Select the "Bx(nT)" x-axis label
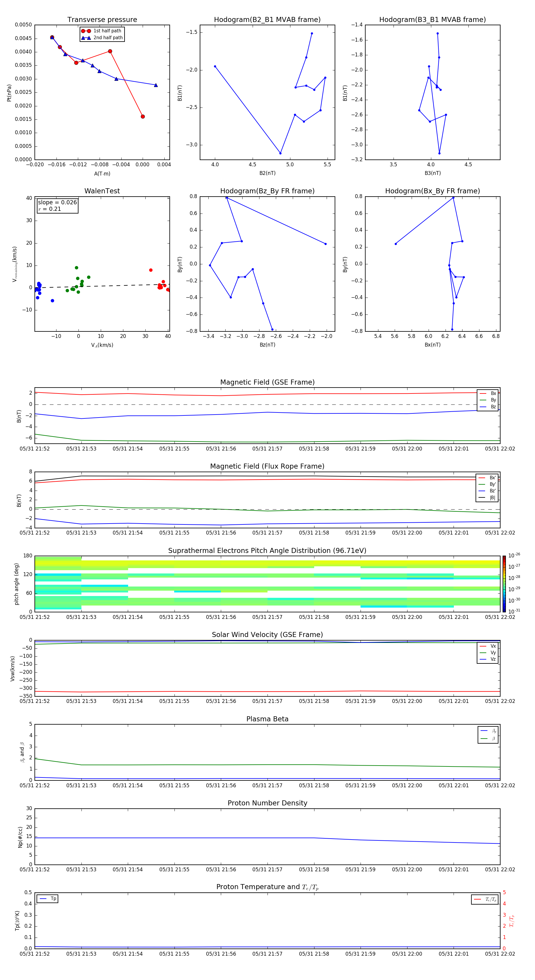Image resolution: width=535 pixels, height=980 pixels. (432, 345)
